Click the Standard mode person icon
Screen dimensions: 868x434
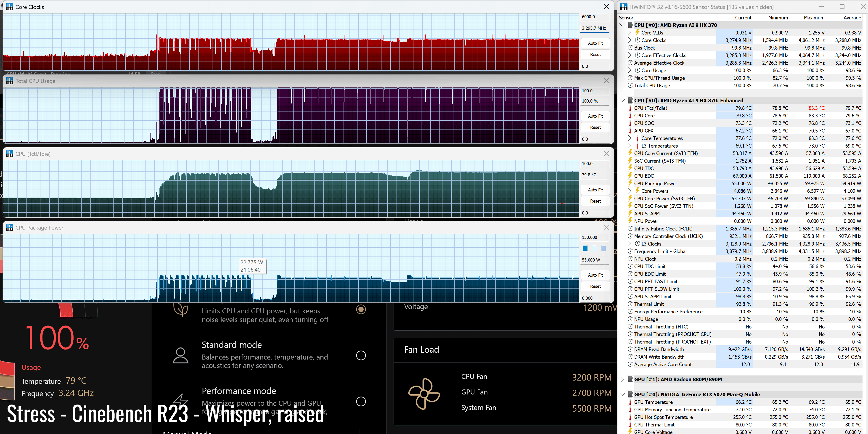pos(180,355)
